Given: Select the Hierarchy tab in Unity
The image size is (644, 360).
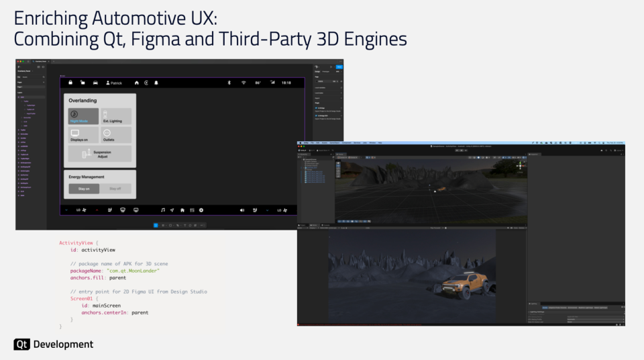Looking at the screenshot, I should 303,154.
